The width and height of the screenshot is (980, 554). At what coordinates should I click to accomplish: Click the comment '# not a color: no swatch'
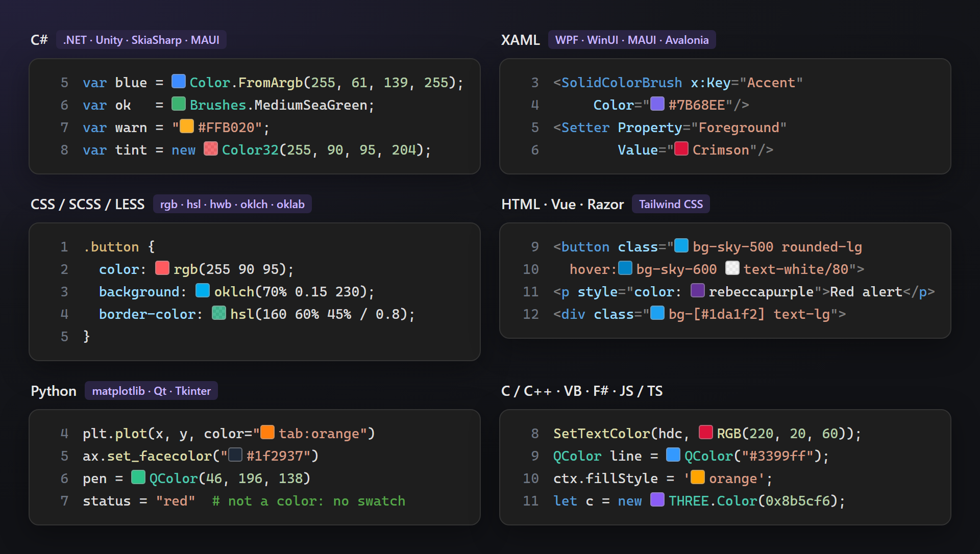(x=309, y=501)
